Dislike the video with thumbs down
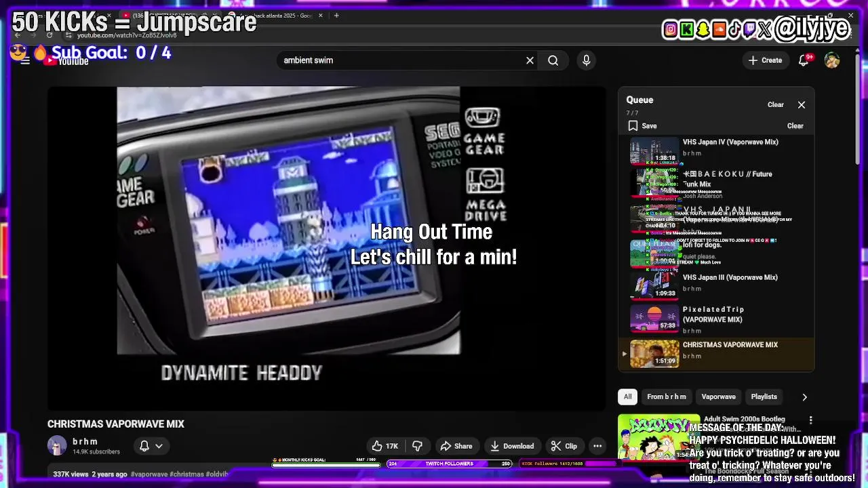This screenshot has height=488, width=868. point(418,446)
